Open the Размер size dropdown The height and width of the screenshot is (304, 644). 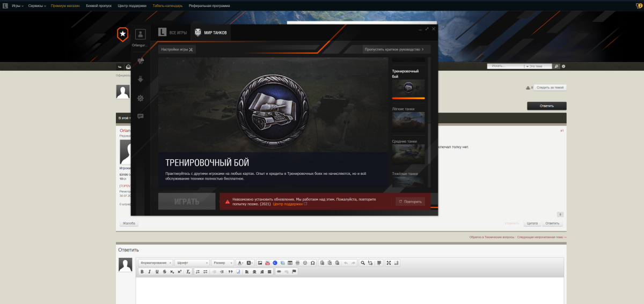click(x=223, y=263)
